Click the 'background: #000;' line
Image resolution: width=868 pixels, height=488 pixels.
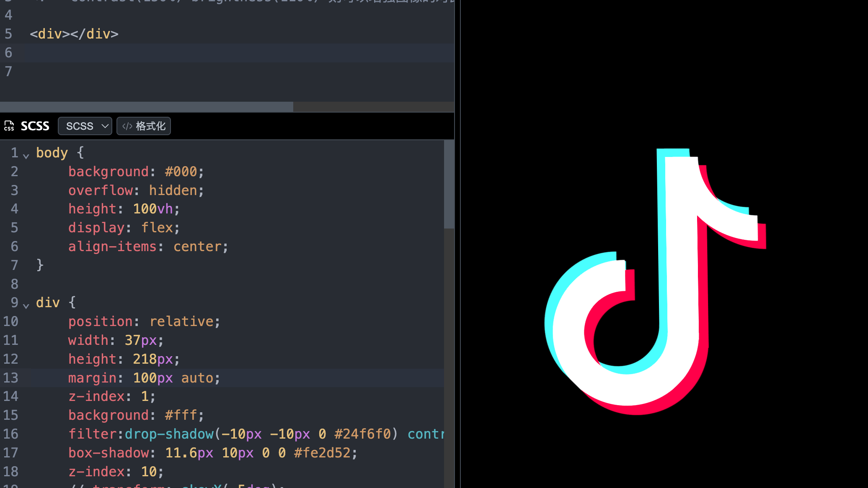coord(136,172)
